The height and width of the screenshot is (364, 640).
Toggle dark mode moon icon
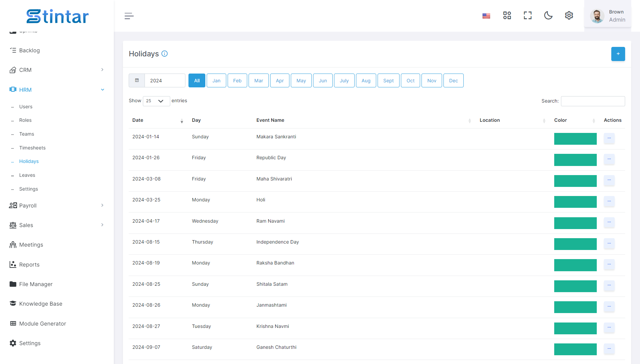(x=548, y=16)
